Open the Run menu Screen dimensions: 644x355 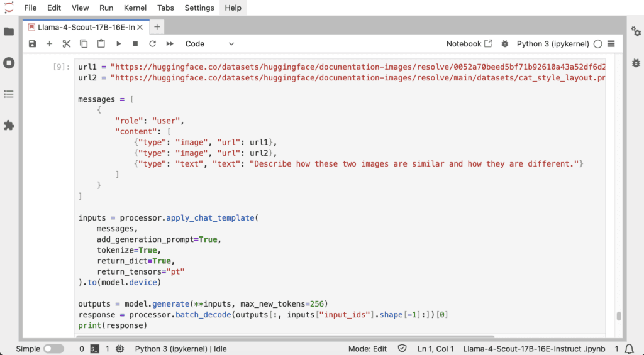[x=106, y=8]
